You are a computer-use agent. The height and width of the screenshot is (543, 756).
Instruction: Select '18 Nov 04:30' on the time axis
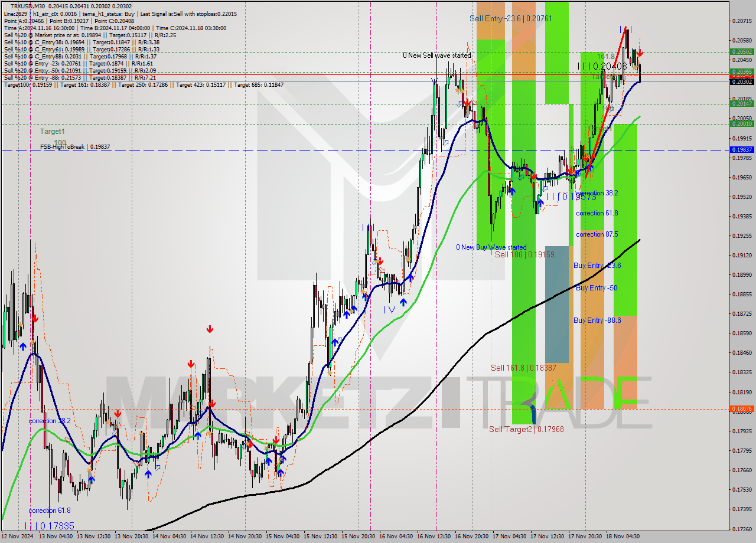[623, 537]
